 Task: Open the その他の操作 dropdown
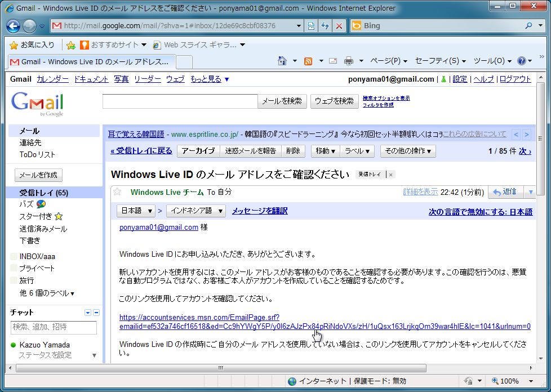click(x=408, y=151)
